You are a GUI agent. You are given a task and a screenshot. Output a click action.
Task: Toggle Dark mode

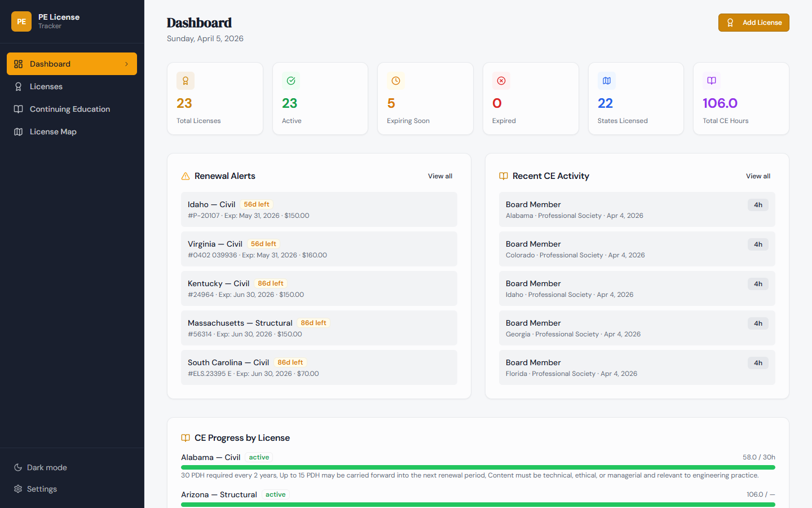click(x=40, y=467)
